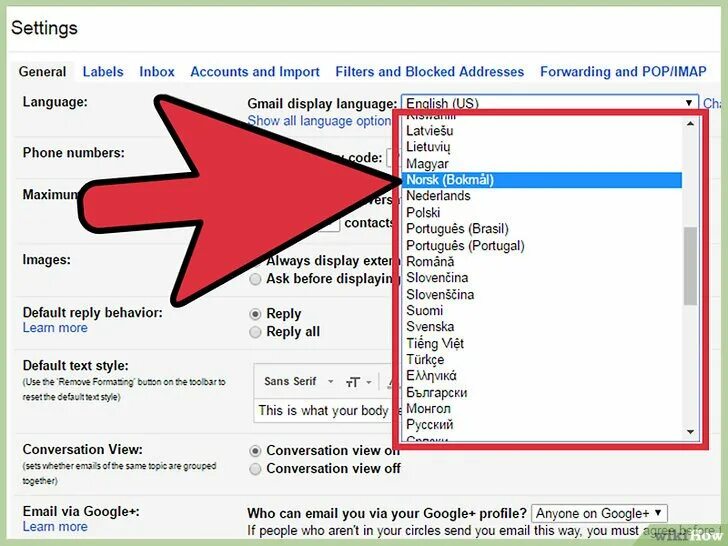Choose Nederlands language option
The width and height of the screenshot is (728, 546).
(541, 196)
